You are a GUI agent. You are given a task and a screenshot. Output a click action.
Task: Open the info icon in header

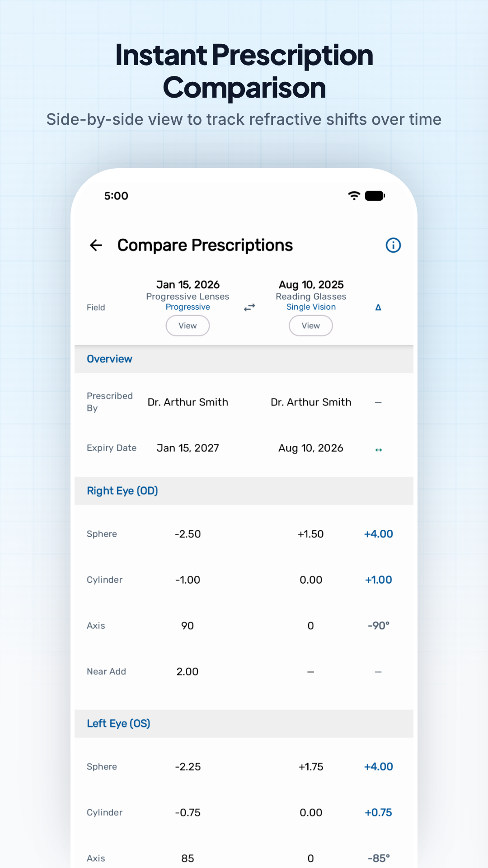[393, 245]
